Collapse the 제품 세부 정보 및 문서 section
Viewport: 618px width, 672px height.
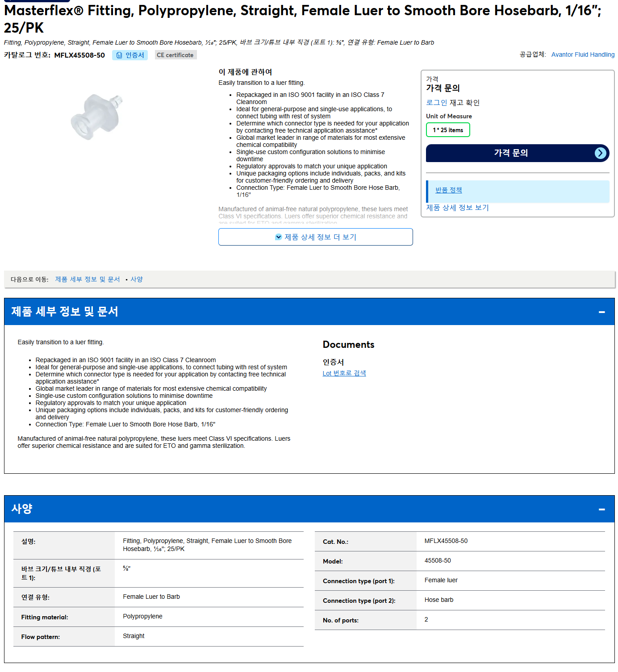point(601,312)
